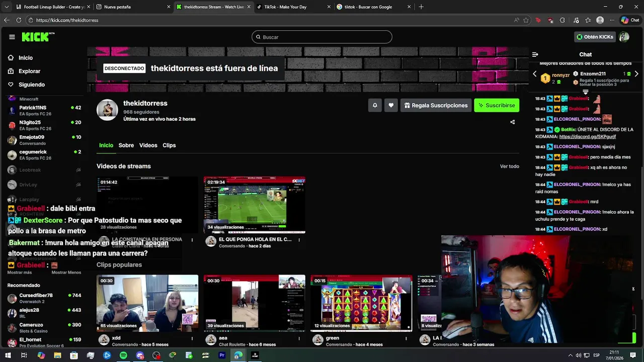Play the aea clip thumbnail
644x362 pixels.
[x=255, y=303]
